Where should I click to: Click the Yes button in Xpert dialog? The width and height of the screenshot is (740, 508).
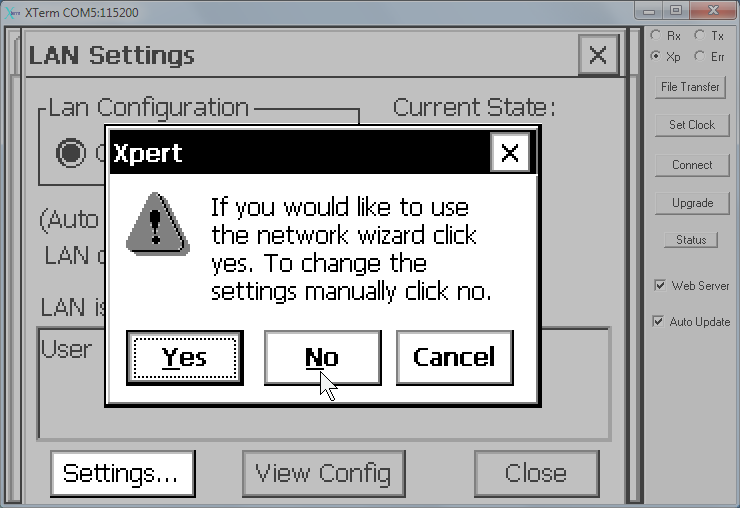185,357
